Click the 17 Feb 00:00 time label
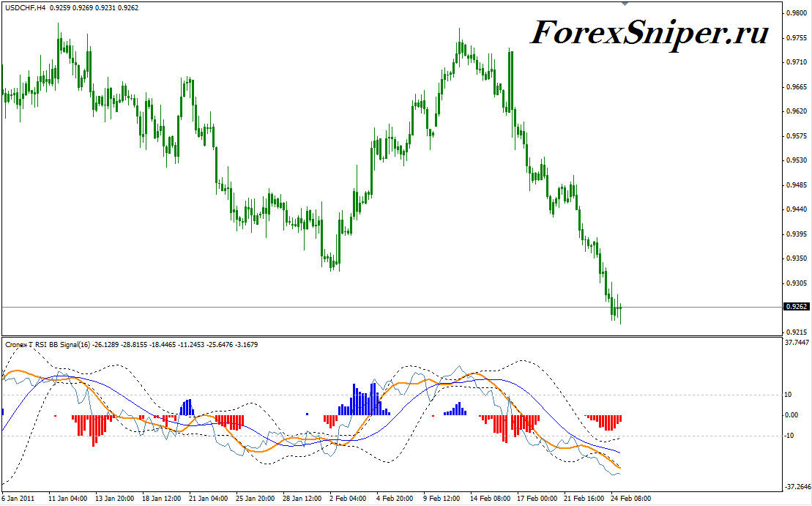Image resolution: width=812 pixels, height=506 pixels. [x=537, y=498]
